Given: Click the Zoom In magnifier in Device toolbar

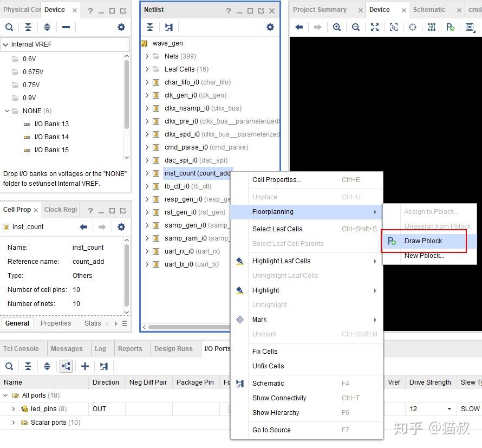Looking at the screenshot, I should [x=336, y=27].
